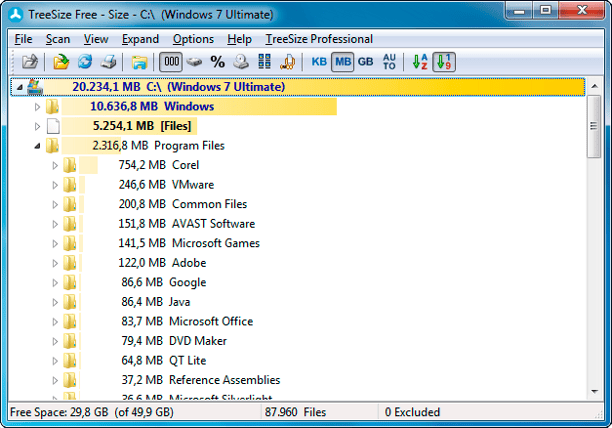Click the Windows folder icon

click(52, 106)
